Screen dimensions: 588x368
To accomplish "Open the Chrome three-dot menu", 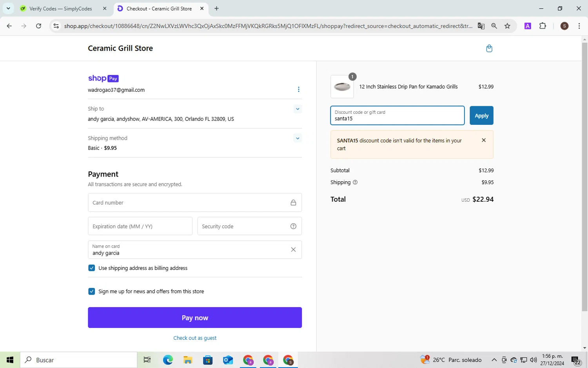I will click(579, 26).
